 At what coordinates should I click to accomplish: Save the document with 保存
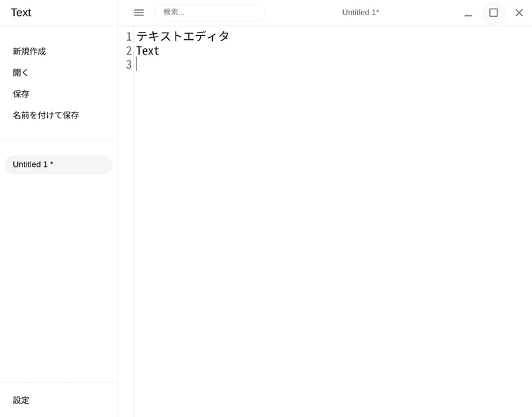[x=19, y=94]
